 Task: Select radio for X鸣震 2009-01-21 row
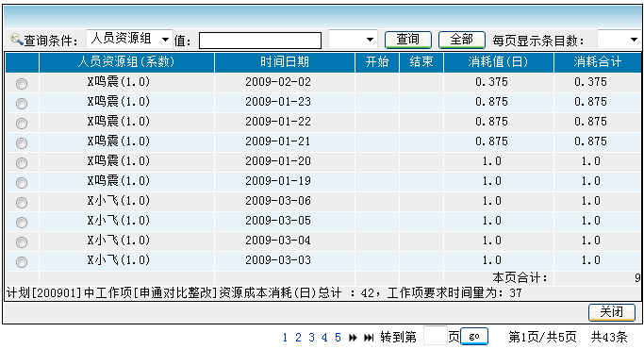(x=22, y=143)
